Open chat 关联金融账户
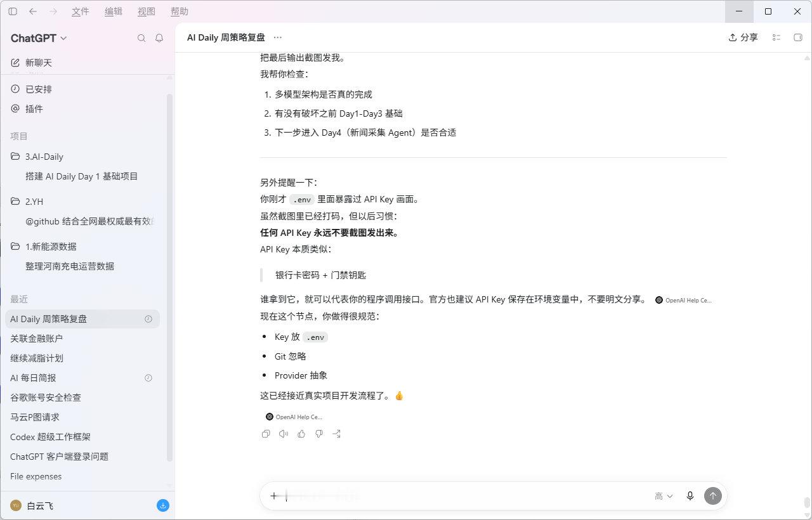The image size is (812, 520). coord(82,339)
